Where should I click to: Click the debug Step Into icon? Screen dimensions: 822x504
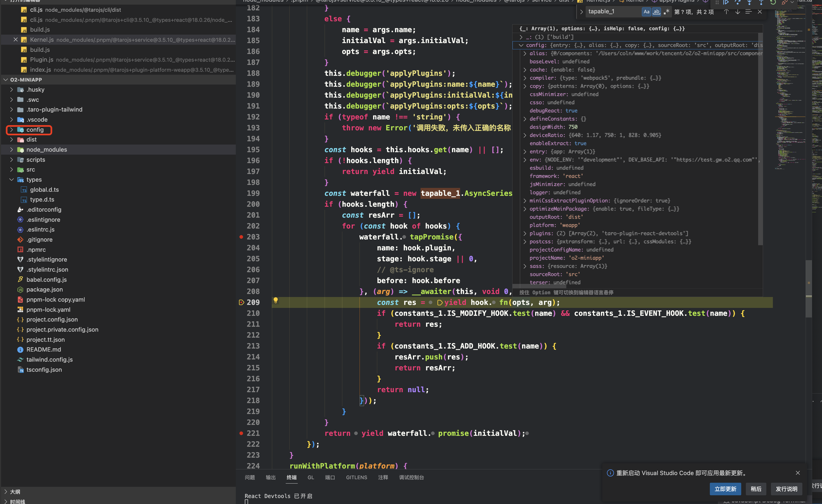tap(749, 2)
